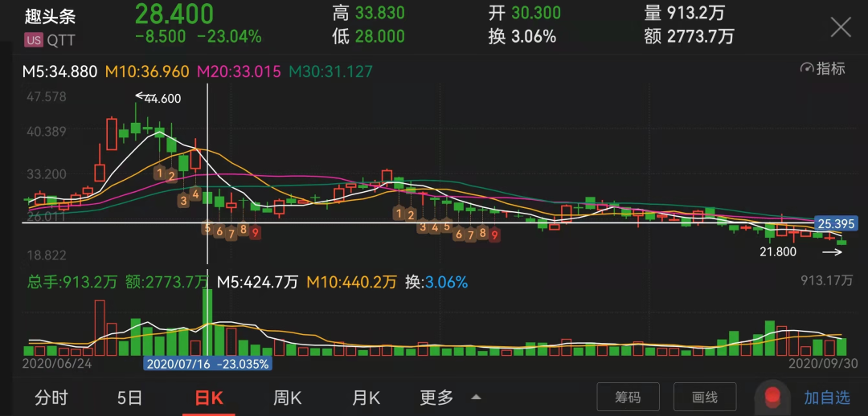Click the M10:36.960 moving average label
Viewport: 868px width, 416px height.
tap(147, 71)
